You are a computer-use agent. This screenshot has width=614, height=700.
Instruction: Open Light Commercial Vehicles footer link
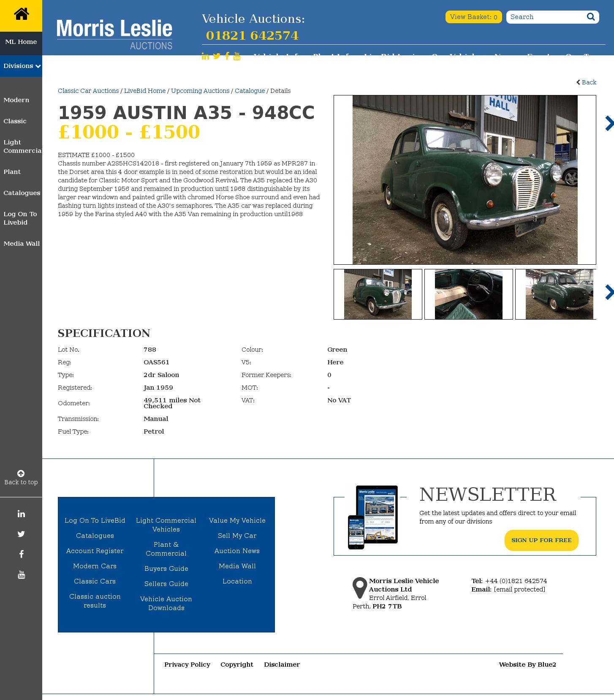(166, 525)
